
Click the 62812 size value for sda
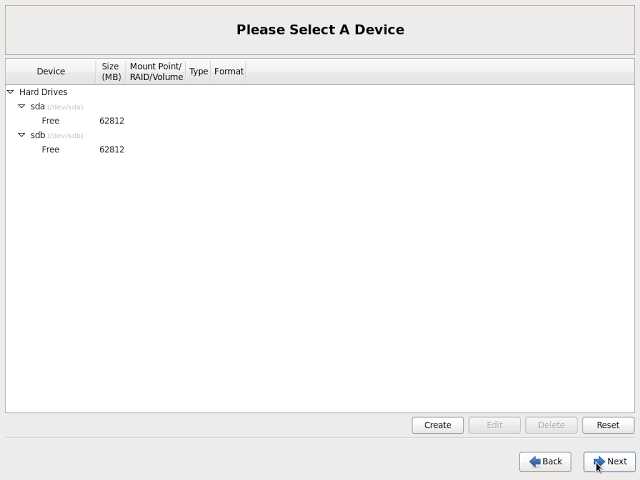coord(112,121)
